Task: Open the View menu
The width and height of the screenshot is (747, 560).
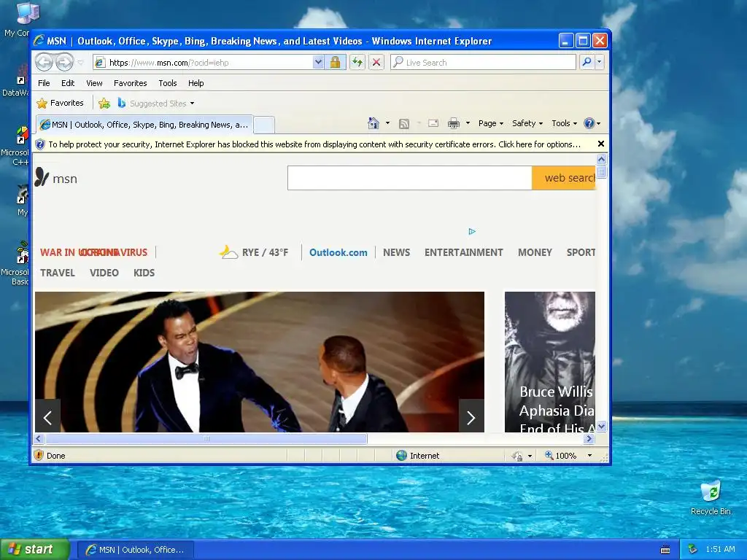Action: [x=94, y=83]
